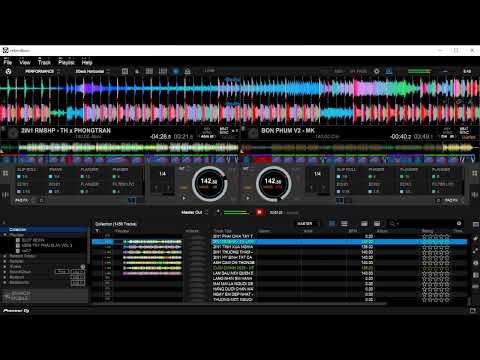The width and height of the screenshot is (480, 360).
Task: Click deck 2 artwork beside BON PHUM V2
Action: click(253, 133)
